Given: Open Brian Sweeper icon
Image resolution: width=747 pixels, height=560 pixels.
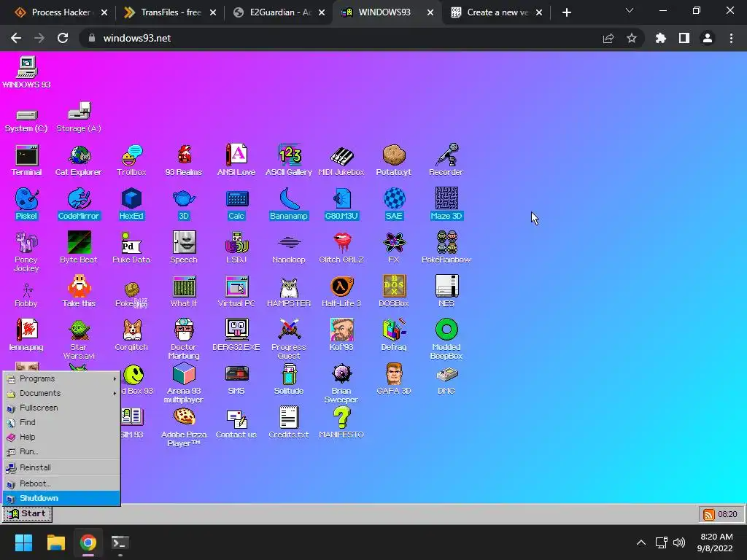Looking at the screenshot, I should point(341,384).
